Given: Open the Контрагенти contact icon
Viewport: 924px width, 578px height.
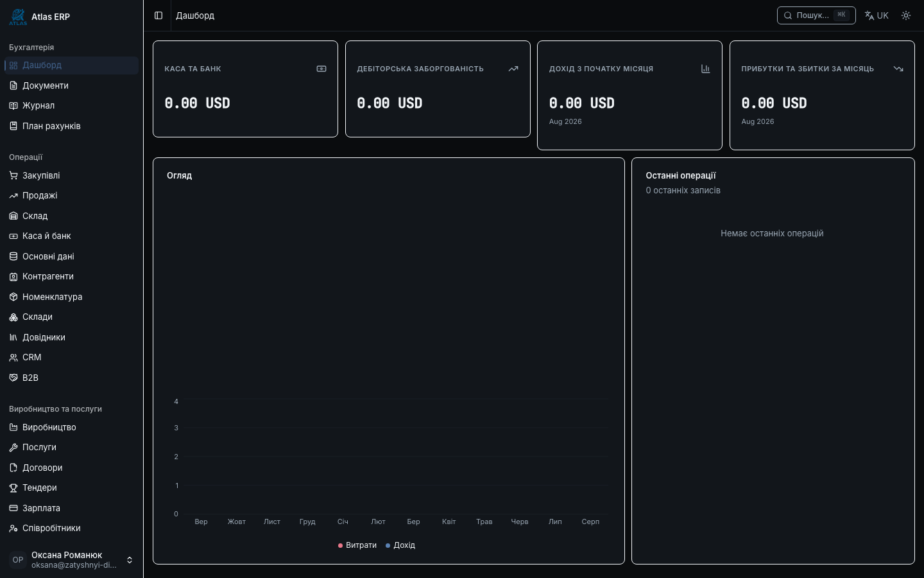Looking at the screenshot, I should click(13, 276).
